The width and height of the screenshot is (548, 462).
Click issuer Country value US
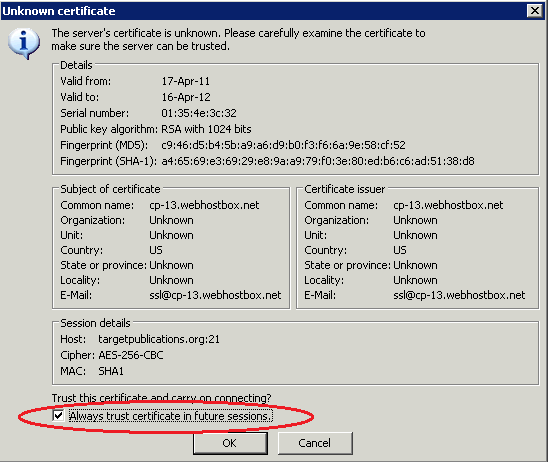[400, 250]
